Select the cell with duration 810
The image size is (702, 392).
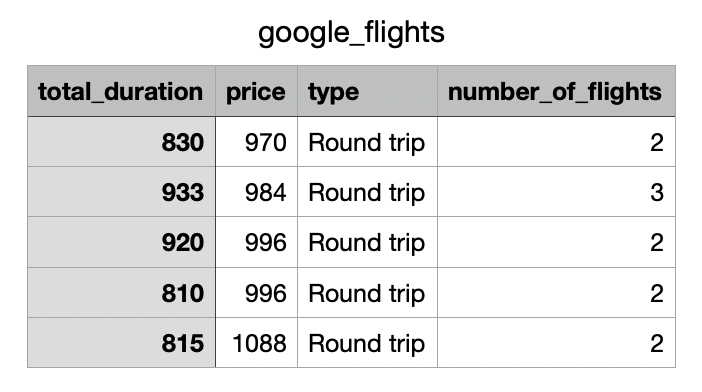121,293
